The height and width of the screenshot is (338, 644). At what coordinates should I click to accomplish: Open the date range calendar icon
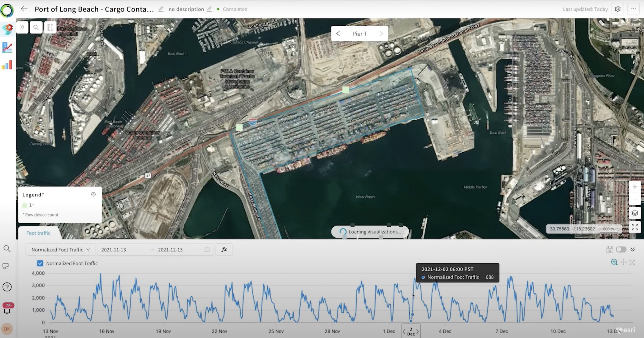pyautogui.click(x=207, y=250)
